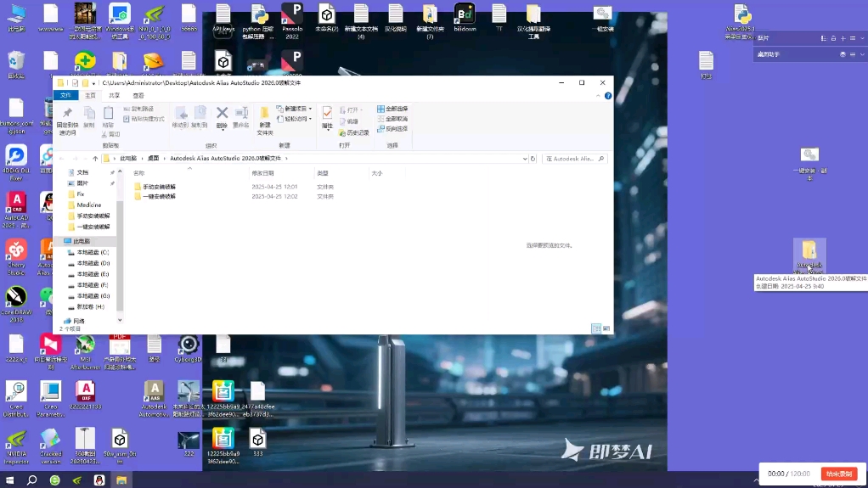Click Open (打开) in the ribbon

coord(351,110)
